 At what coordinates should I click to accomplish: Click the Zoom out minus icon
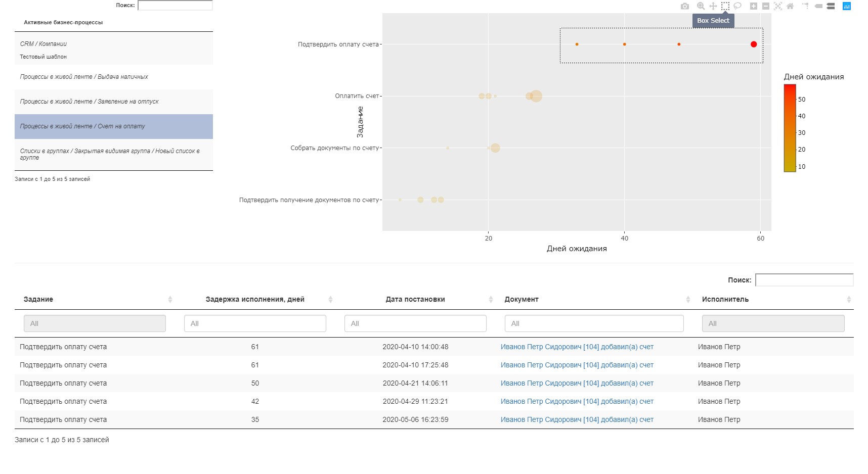coord(765,6)
